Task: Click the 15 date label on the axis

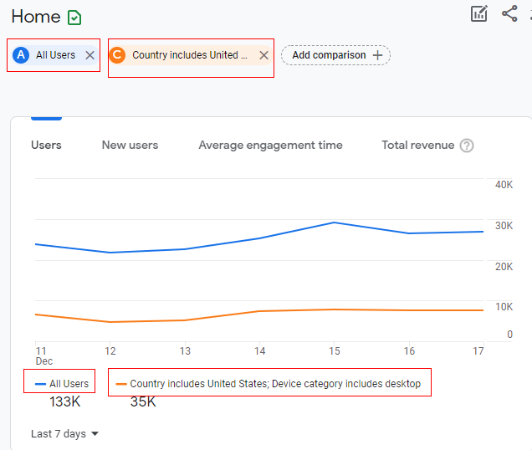Action: point(334,351)
